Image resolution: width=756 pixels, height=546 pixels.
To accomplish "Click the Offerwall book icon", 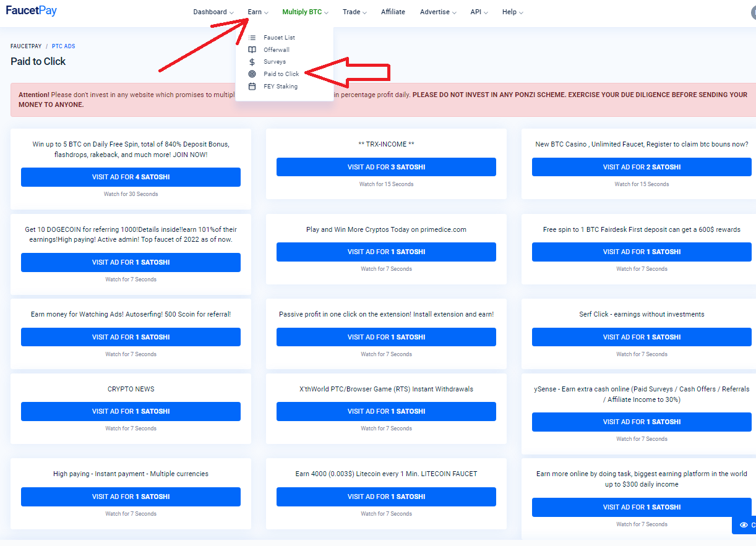I will 252,49.
